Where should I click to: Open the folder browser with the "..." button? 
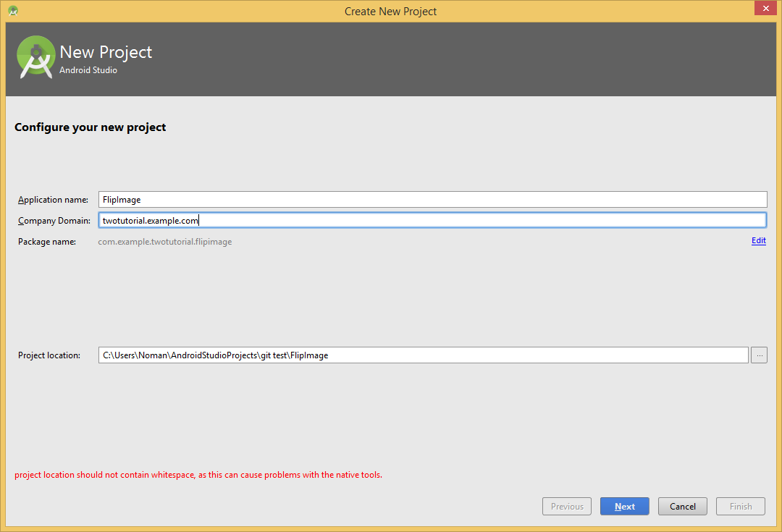(759, 355)
